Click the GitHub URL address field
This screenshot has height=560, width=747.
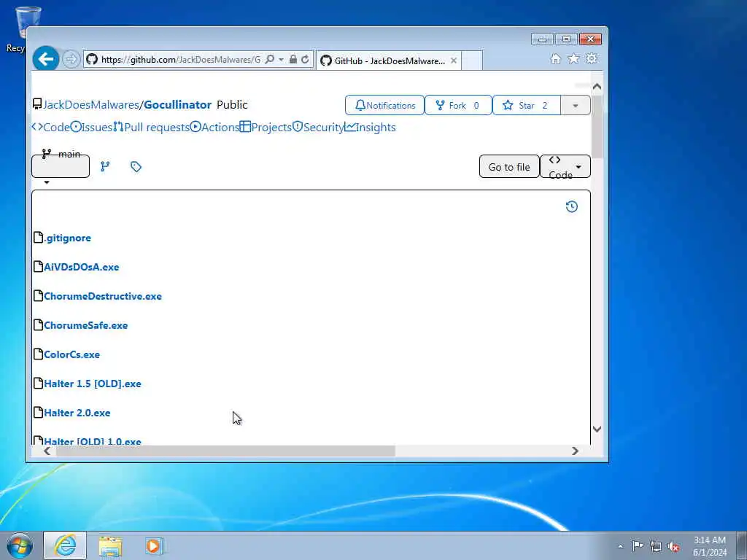point(181,60)
